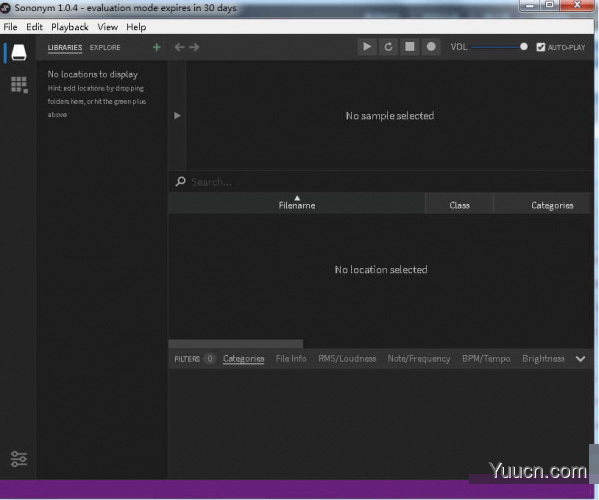Screen dimensions: 599x500
Task: Click the search magnifier icon
Action: click(180, 181)
